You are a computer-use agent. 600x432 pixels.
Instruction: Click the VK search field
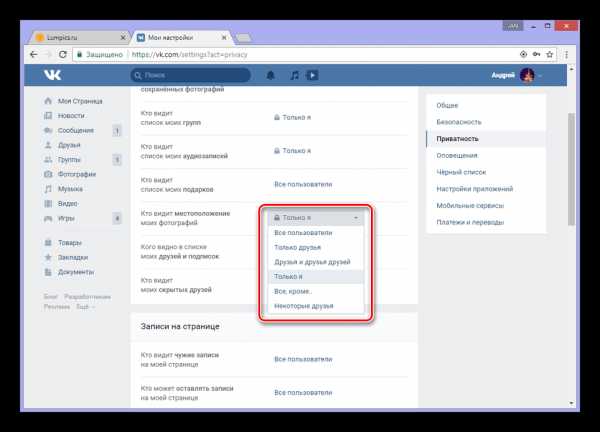(191, 75)
